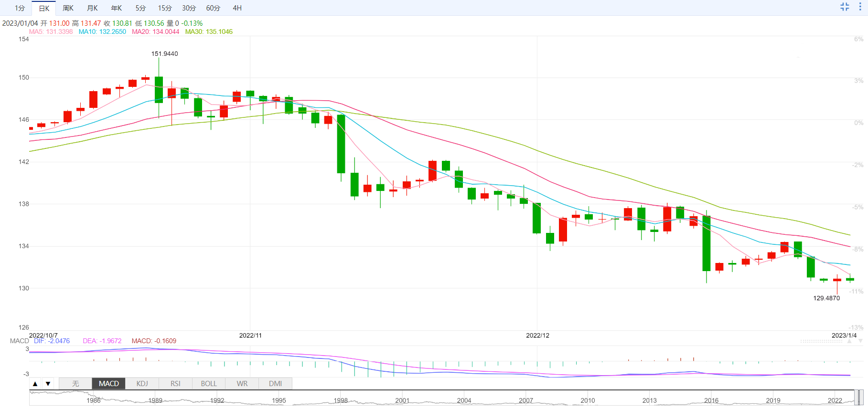The height and width of the screenshot is (420, 868).
Task: Click the dotted drag handle above MACD panel
Action: coord(821,341)
